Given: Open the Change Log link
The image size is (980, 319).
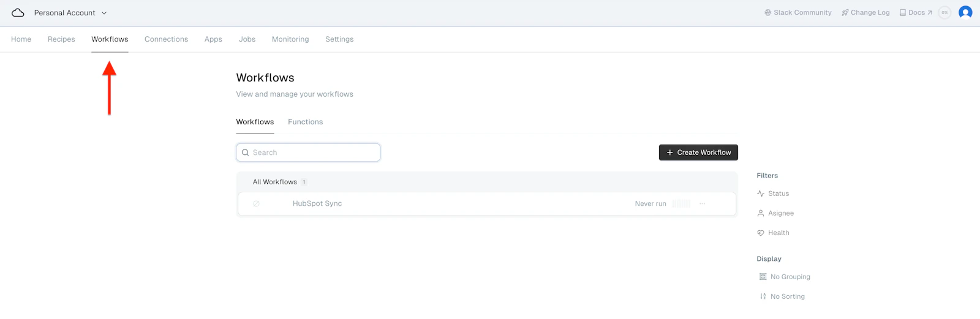Looking at the screenshot, I should 865,12.
